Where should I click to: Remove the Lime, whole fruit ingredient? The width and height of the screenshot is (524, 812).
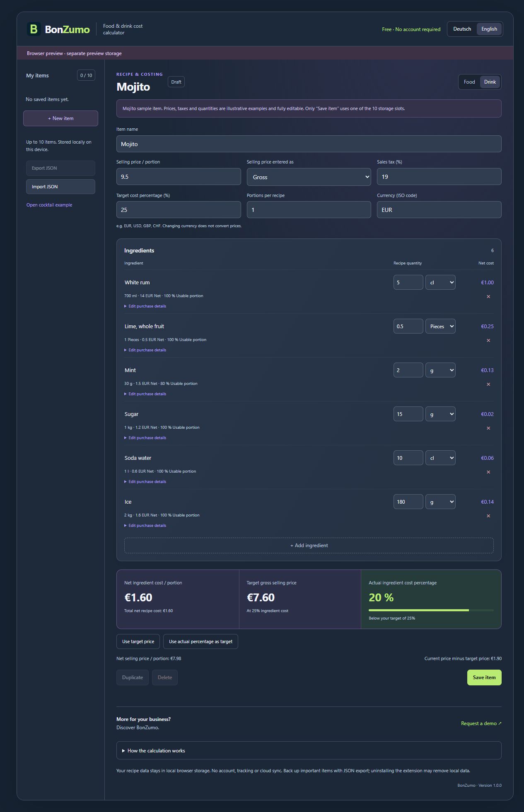[488, 341]
